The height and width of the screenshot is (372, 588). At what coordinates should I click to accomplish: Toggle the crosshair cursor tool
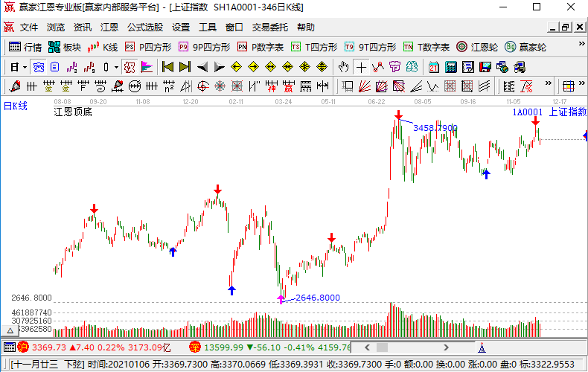pos(361,66)
